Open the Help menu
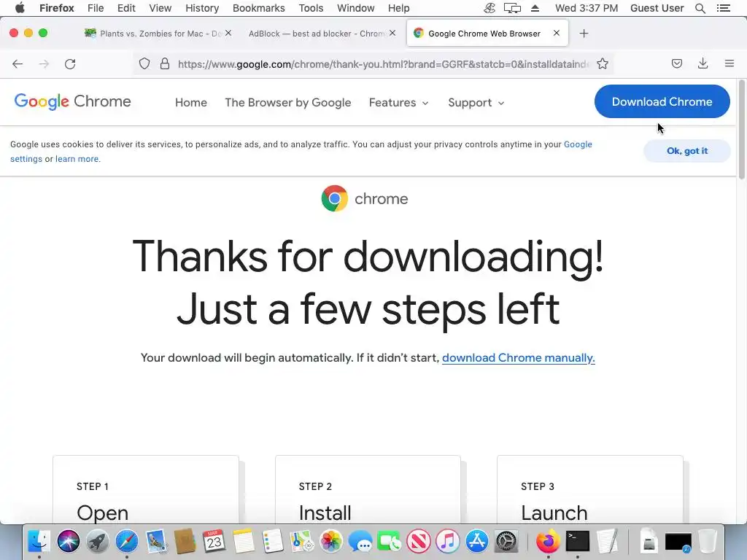The height and width of the screenshot is (560, 747). pyautogui.click(x=399, y=8)
